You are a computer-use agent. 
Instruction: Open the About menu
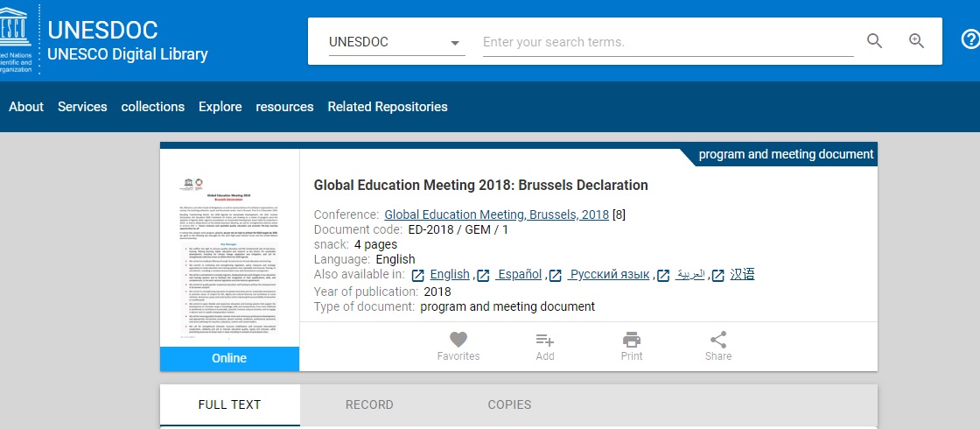click(26, 107)
